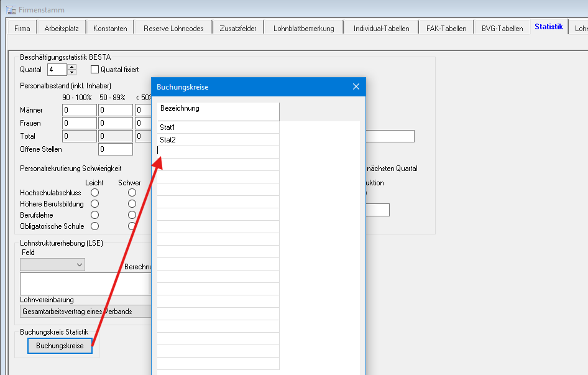Click the Männer 90-100% input field
588x375 pixels.
tap(80, 110)
